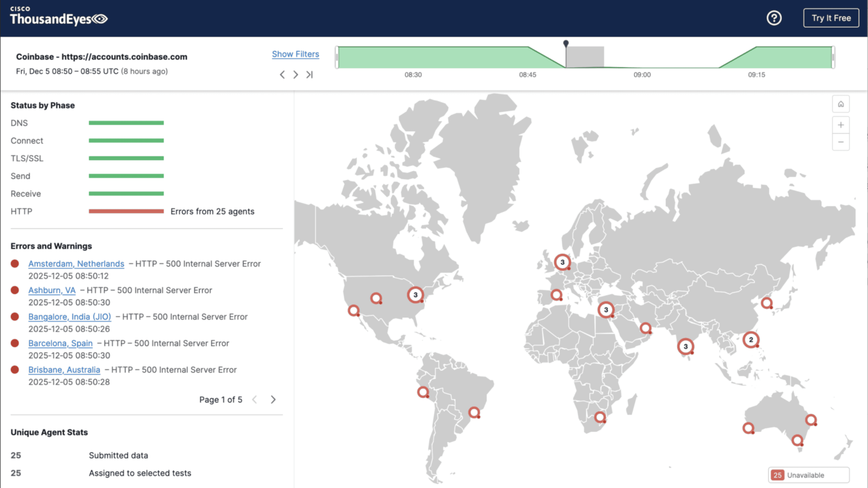
Task: Click the HTTP phase error bar
Action: [126, 211]
